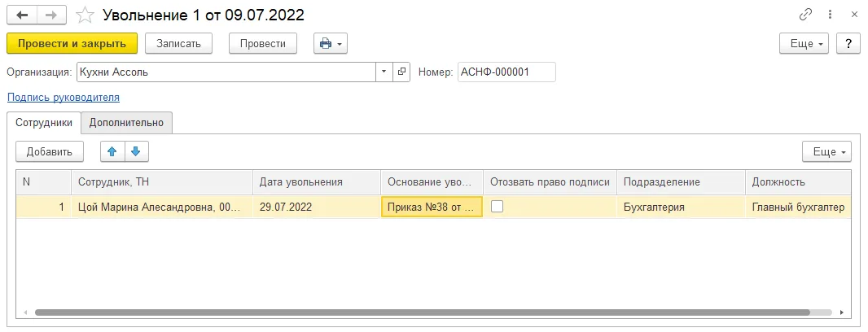
Task: Open the three-dot options menu in title bar
Action: (x=830, y=15)
